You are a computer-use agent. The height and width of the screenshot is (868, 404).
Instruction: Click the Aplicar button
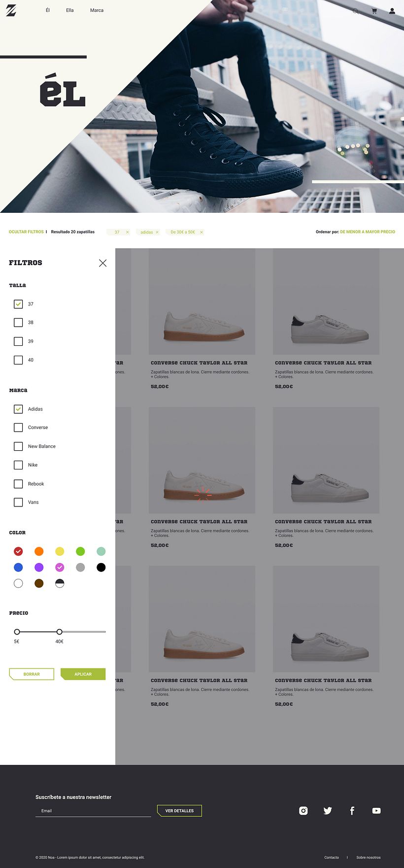(83, 674)
